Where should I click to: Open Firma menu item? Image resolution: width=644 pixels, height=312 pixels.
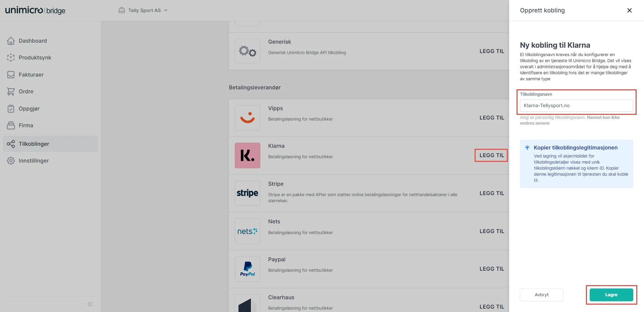[x=50, y=125]
